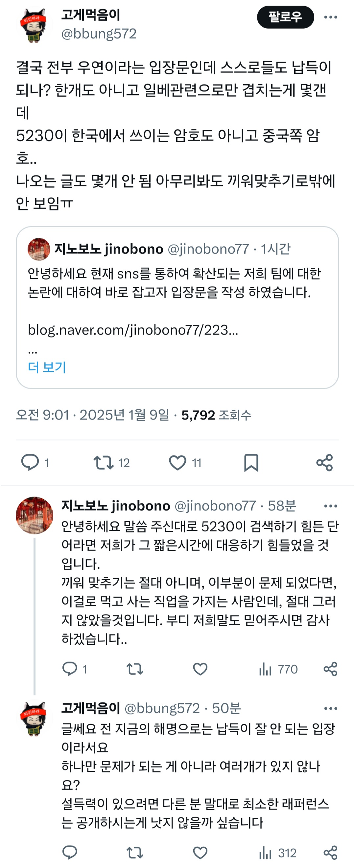Expand quoted tweet with 더 보기
The height and width of the screenshot is (868, 355).
pyautogui.click(x=47, y=367)
